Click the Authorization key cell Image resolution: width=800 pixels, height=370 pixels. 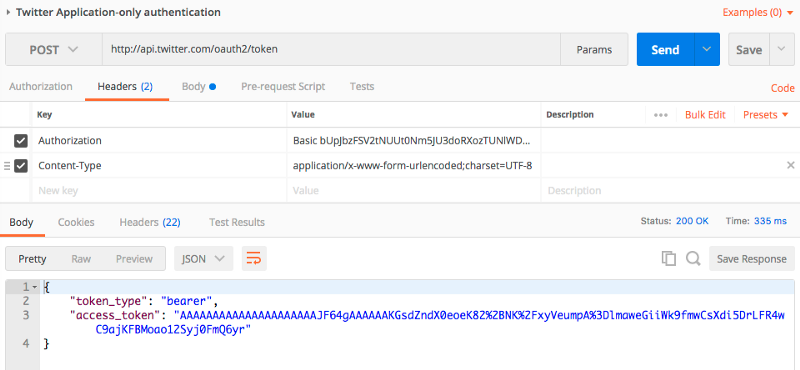tap(159, 140)
